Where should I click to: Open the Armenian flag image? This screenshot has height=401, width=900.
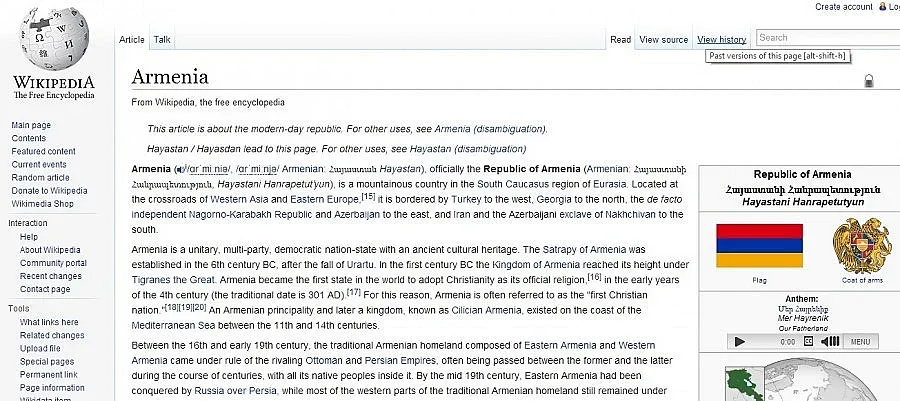coord(759,246)
